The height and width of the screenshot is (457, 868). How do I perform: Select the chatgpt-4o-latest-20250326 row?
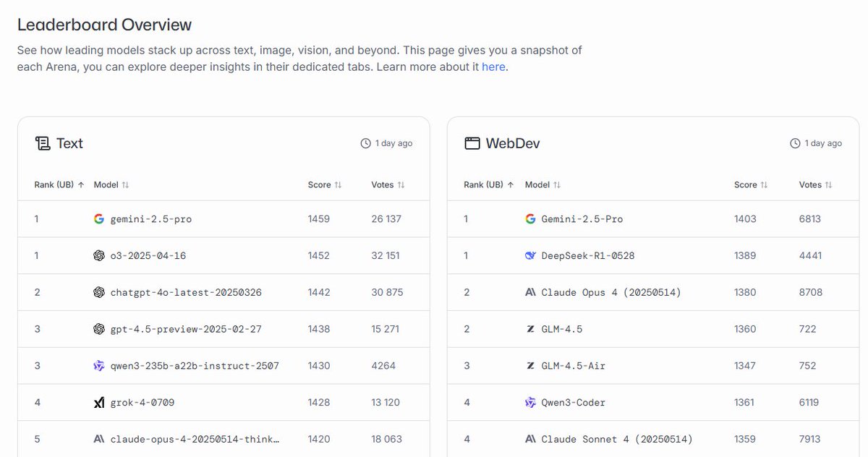click(x=224, y=292)
